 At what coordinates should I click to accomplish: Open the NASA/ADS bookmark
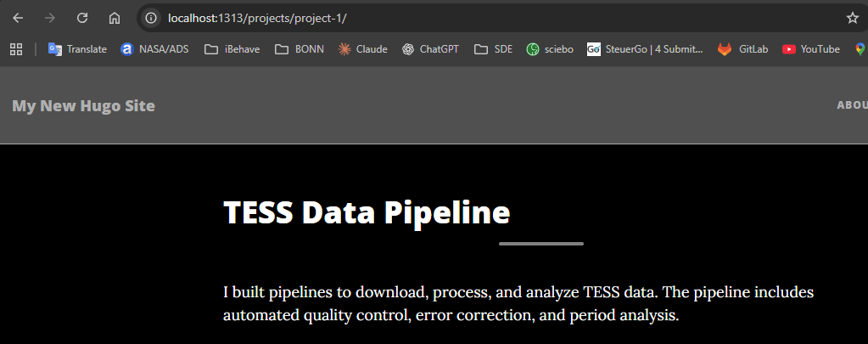(x=154, y=49)
